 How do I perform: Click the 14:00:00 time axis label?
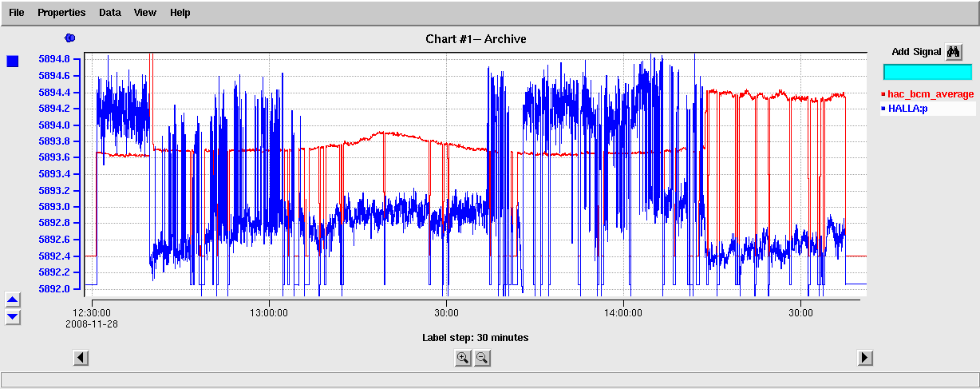click(x=623, y=313)
